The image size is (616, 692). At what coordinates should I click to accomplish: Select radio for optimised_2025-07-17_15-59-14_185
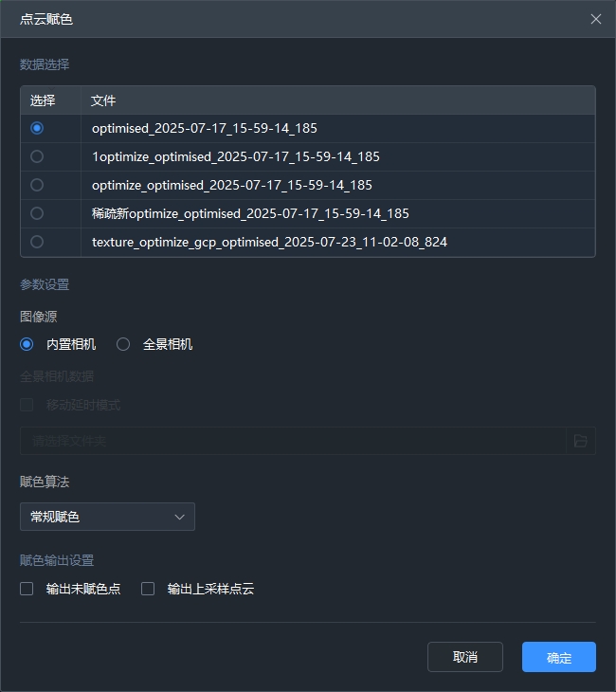tap(37, 128)
